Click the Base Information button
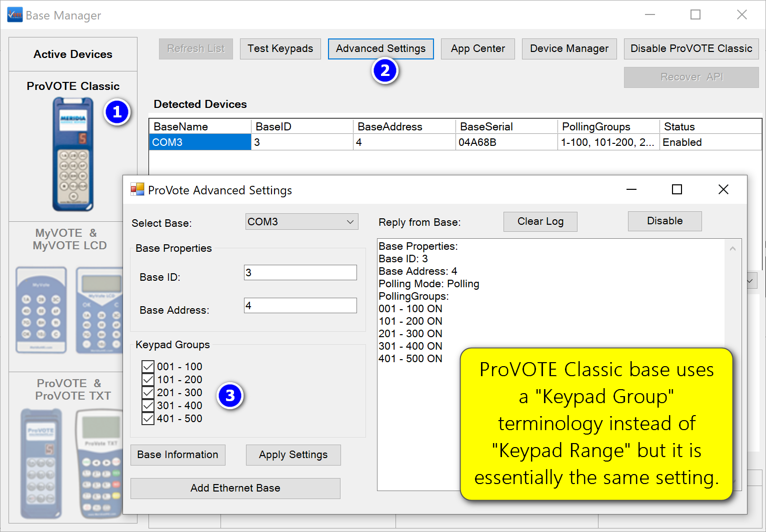Image resolution: width=766 pixels, height=532 pixels. click(x=178, y=455)
